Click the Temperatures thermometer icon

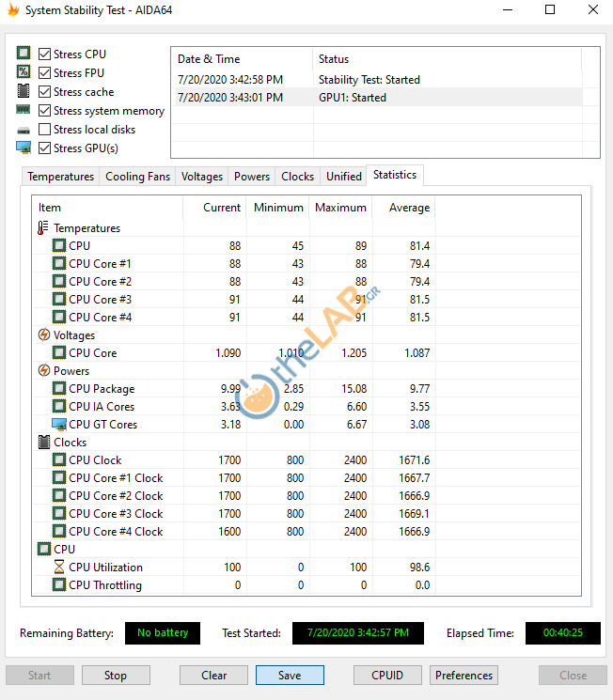[43, 227]
